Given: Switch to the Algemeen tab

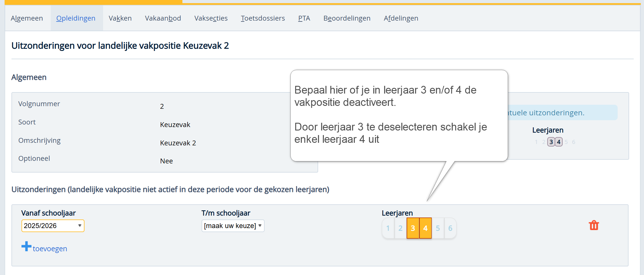Looking at the screenshot, I should pos(27,18).
